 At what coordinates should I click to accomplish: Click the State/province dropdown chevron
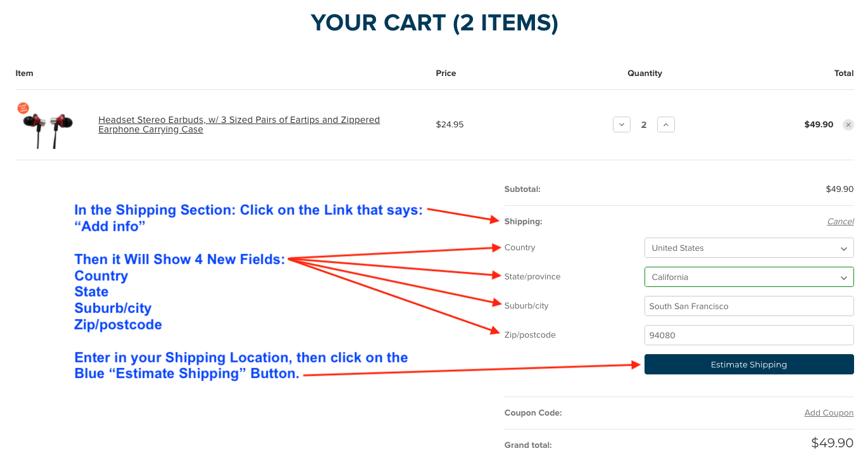[843, 277]
